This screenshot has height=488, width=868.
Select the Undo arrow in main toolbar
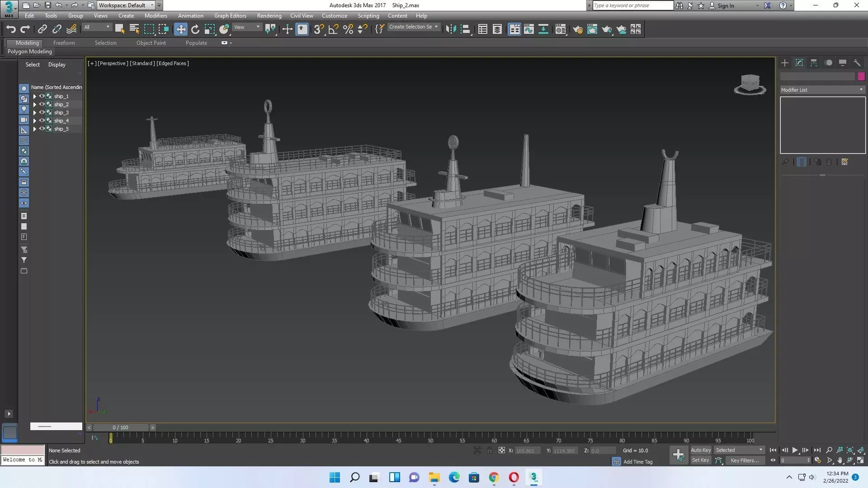pyautogui.click(x=11, y=29)
